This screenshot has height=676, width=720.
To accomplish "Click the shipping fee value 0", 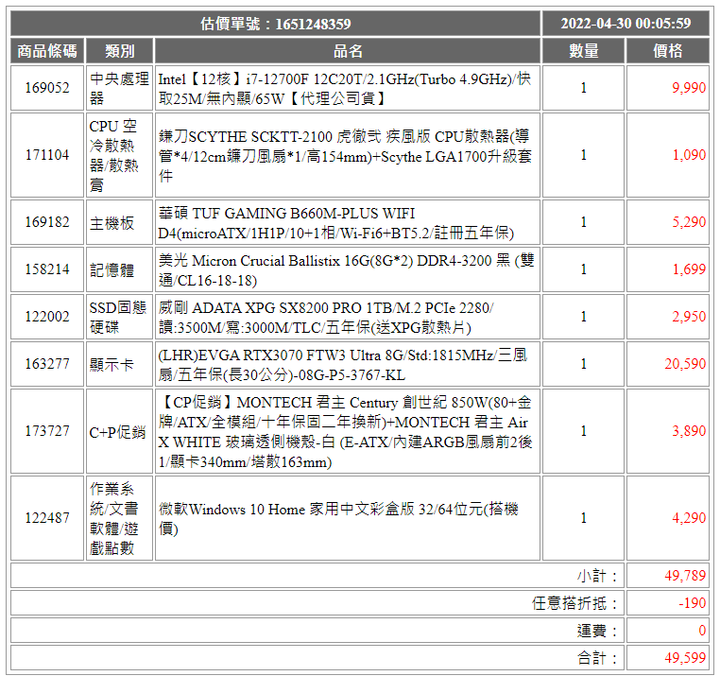I will pos(702,631).
